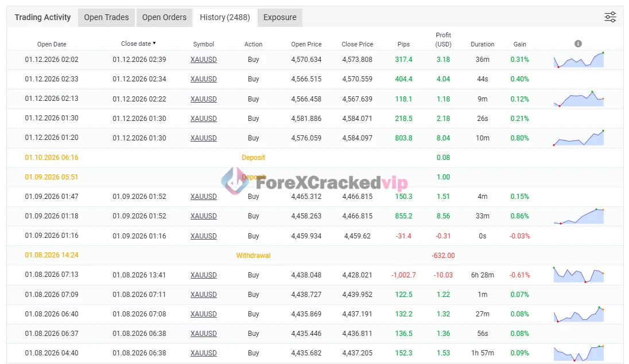Image resolution: width=629 pixels, height=364 pixels.
Task: View mini chart for 01.09.2026 01:18 trade
Action: tap(578, 216)
